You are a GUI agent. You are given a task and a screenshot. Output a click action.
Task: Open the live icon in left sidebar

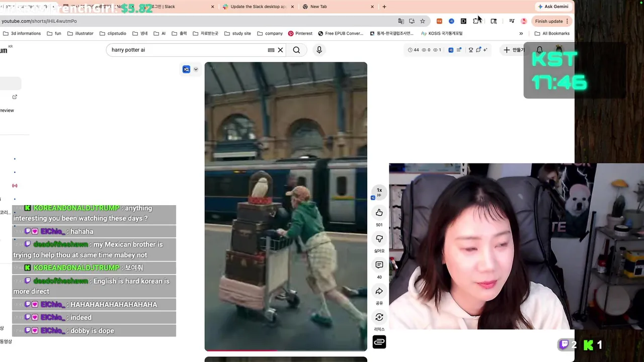pos(15,186)
